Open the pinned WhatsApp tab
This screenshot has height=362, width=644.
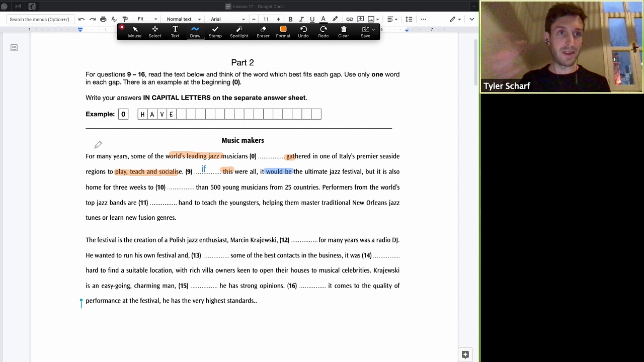[4, 7]
